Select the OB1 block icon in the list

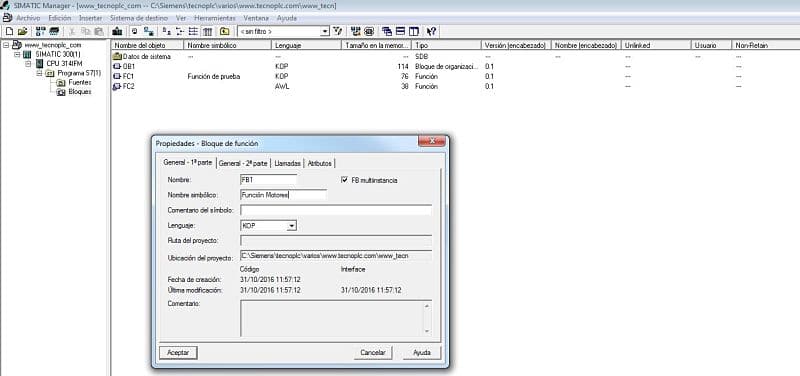pyautogui.click(x=116, y=66)
